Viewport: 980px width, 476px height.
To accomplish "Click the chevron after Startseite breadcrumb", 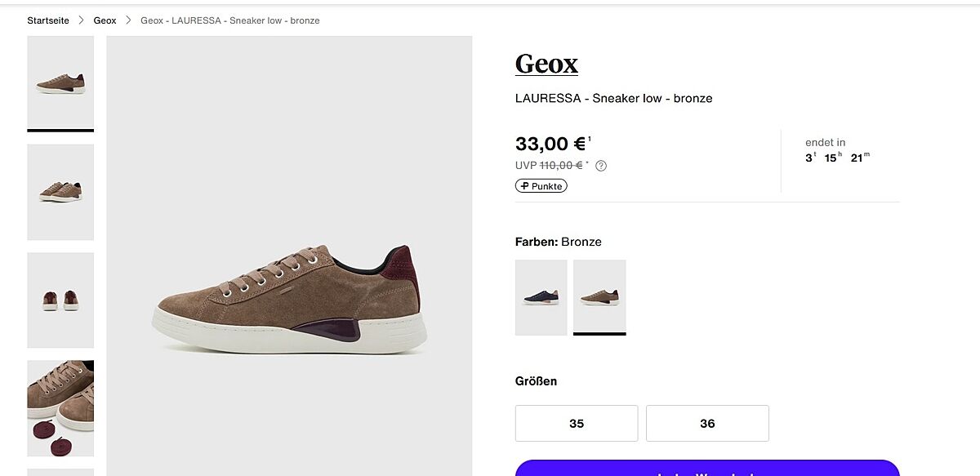I will click(82, 20).
